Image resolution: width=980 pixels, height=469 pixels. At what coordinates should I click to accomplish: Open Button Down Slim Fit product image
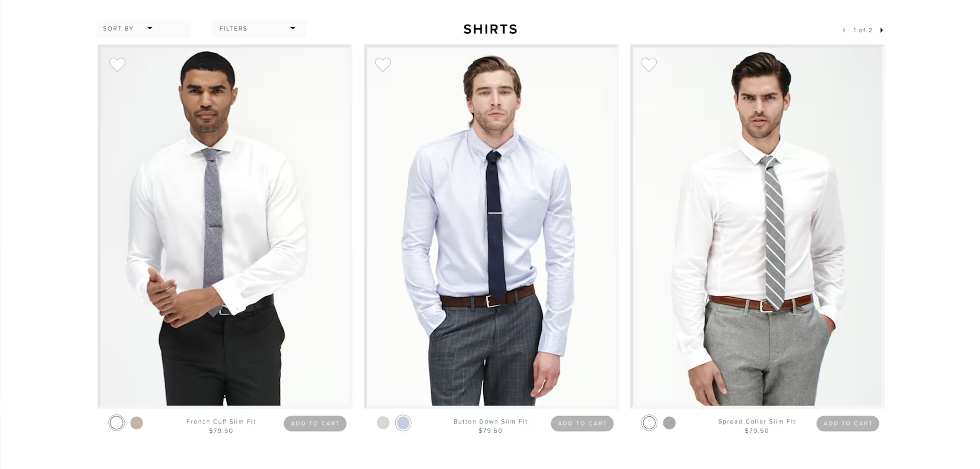click(x=492, y=227)
